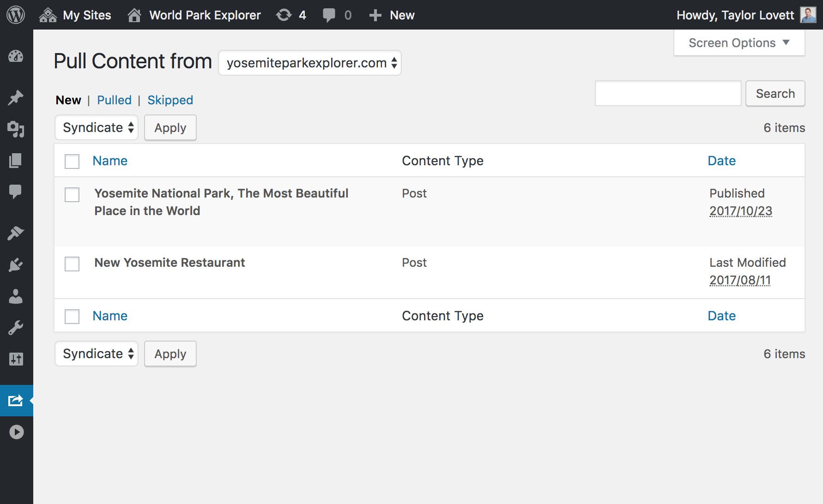Open Pages from the sidebar icon
The width and height of the screenshot is (823, 504).
pyautogui.click(x=16, y=161)
